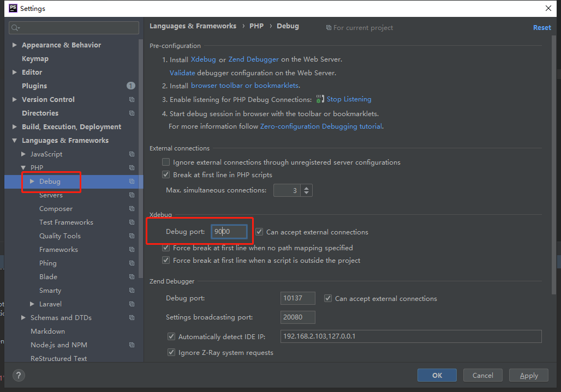This screenshot has height=392, width=561.
Task: Click the help question mark icon
Action: (x=19, y=376)
